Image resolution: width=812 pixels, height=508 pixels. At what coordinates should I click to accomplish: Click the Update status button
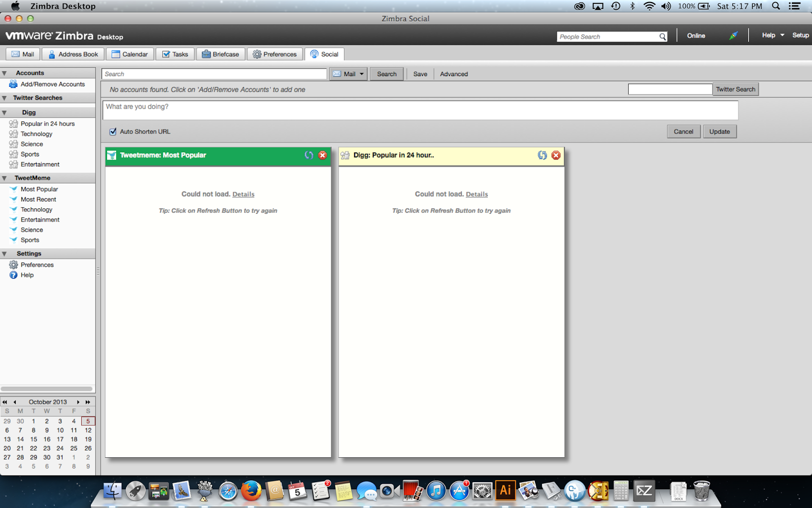720,132
